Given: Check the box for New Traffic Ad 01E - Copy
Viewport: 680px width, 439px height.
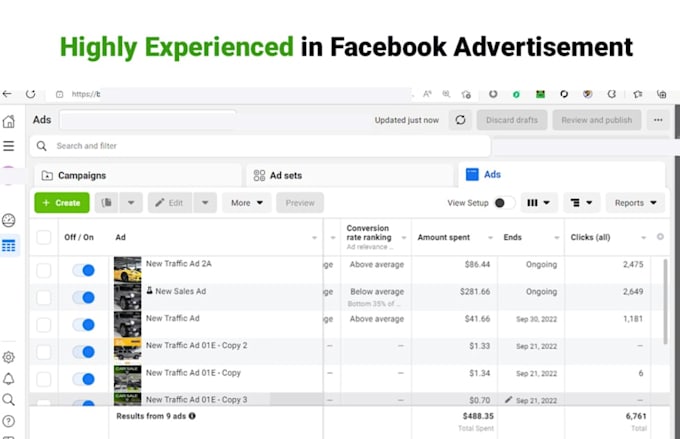Looking at the screenshot, I should [x=44, y=379].
